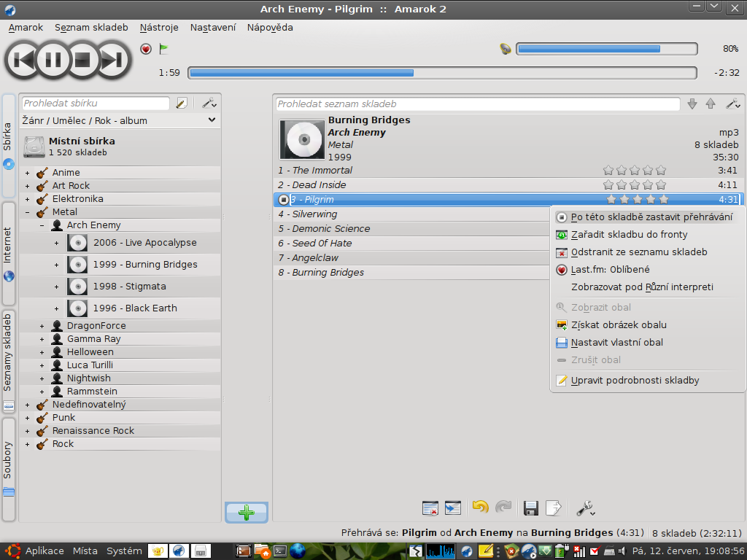Viewport: 747px width, 560px height.
Task: Pause the playing song
Action: 53,60
